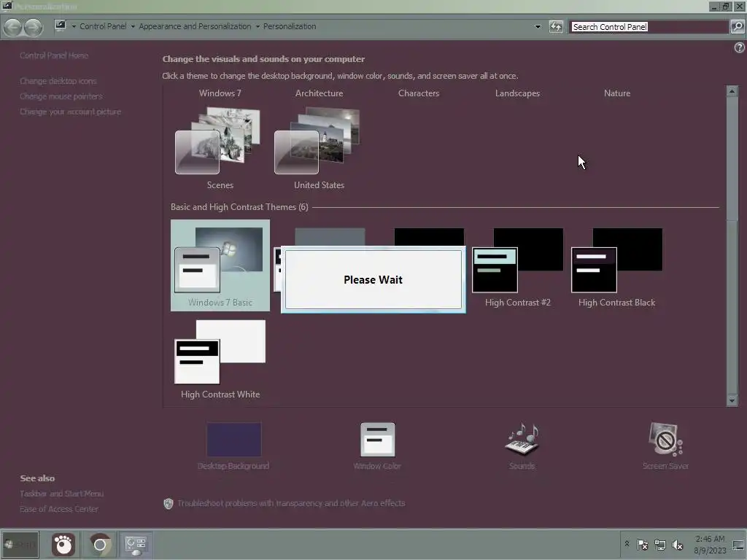Click the address bar location icon
Screen dimensions: 747x560
[60, 26]
